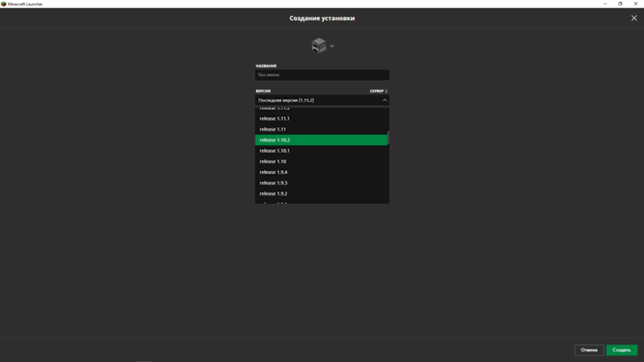This screenshot has height=362, width=644.
Task: Open the server download link
Action: tap(378, 91)
